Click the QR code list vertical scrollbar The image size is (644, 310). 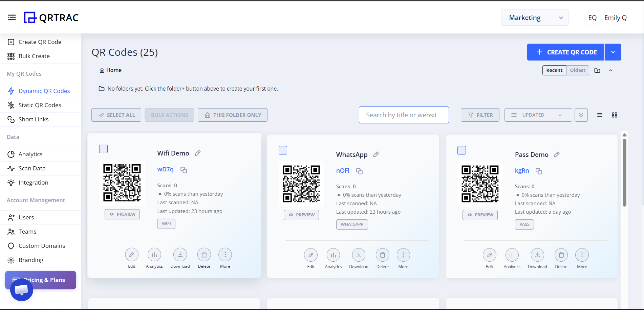[624, 172]
